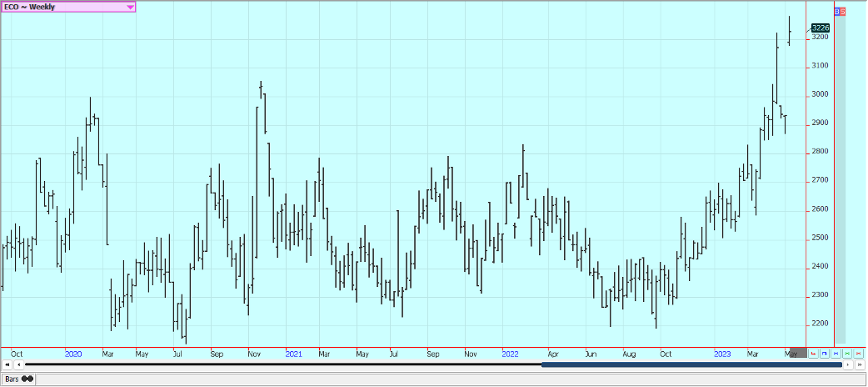Click the Oct label before 2020 on axis
The height and width of the screenshot is (387, 868).
click(17, 354)
